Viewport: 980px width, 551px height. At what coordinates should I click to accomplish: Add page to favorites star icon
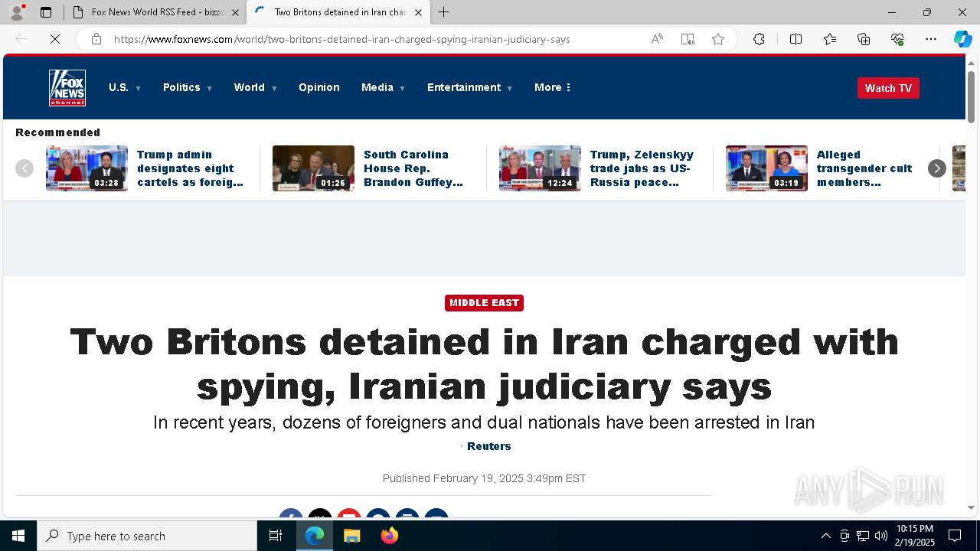[718, 39]
